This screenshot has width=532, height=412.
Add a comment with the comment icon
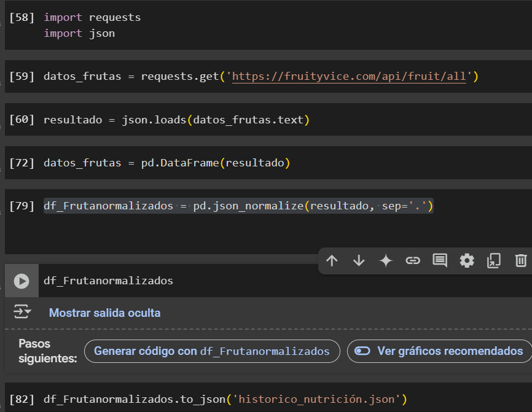tap(440, 261)
